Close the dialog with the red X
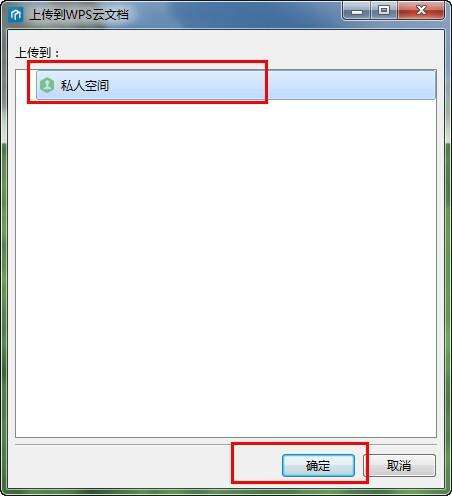Image resolution: width=452 pixels, height=496 pixels. [421, 11]
